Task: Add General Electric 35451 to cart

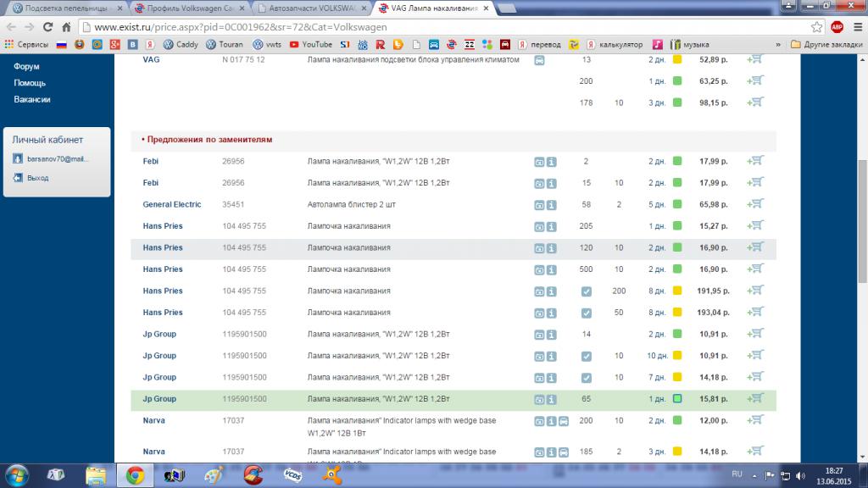Action: 755,204
